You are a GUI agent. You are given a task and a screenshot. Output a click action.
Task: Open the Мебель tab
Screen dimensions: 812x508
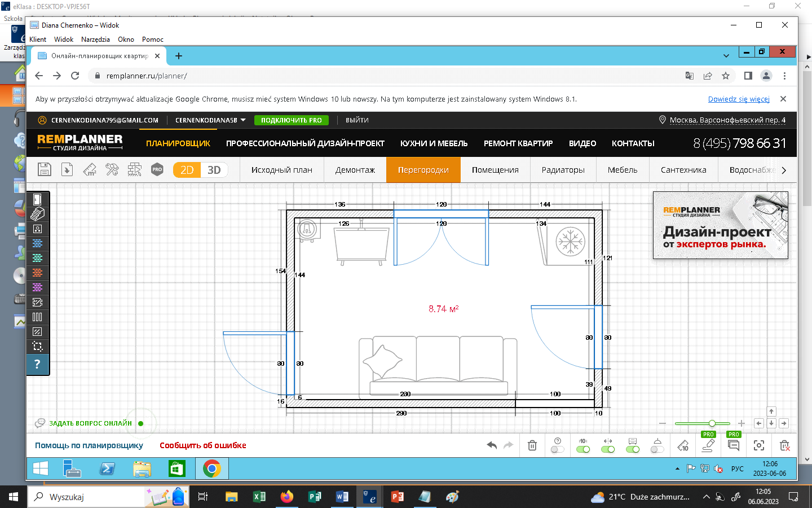[x=622, y=170]
